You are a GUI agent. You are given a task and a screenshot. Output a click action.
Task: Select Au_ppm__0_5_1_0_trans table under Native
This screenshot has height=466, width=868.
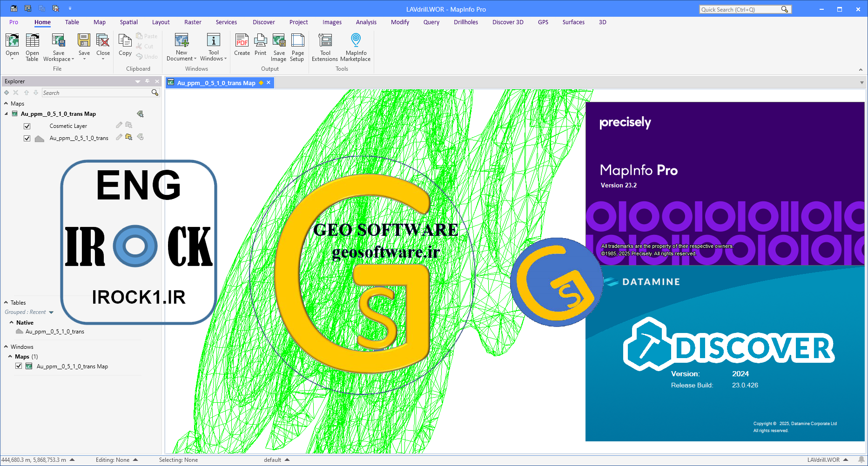pyautogui.click(x=54, y=332)
